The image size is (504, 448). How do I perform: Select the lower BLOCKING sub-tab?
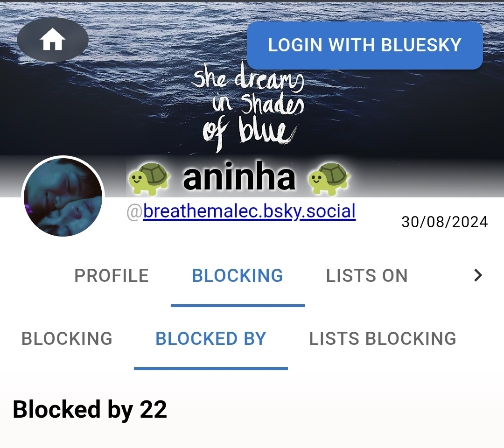67,339
